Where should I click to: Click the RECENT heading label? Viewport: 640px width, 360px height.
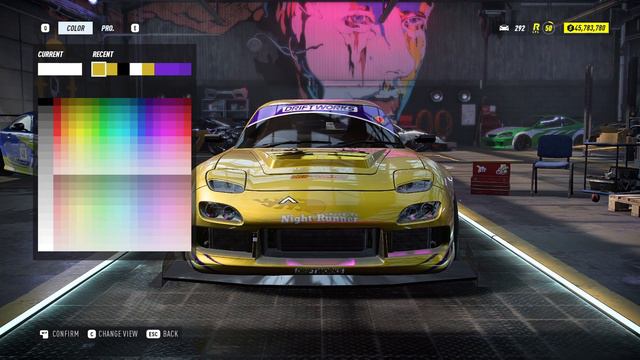pos(103,54)
